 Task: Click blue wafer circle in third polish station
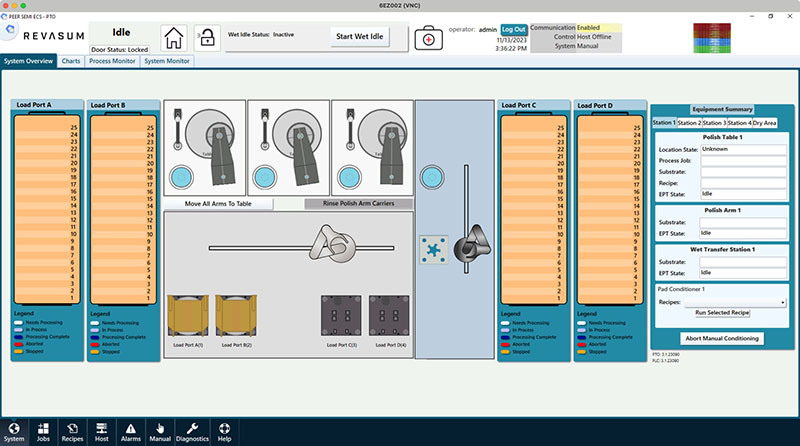tap(349, 178)
